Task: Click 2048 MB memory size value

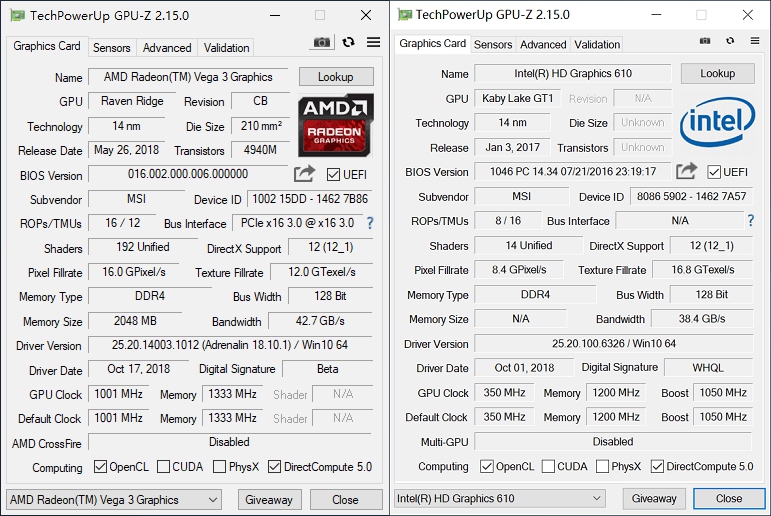Action: (135, 321)
